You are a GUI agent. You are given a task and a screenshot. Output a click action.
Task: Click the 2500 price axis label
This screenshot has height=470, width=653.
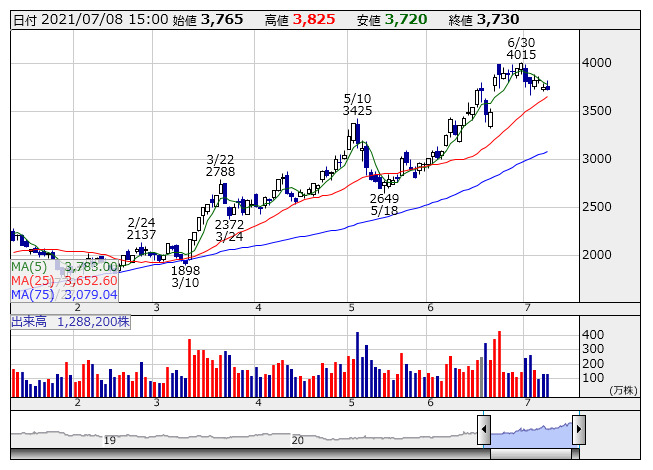click(x=596, y=206)
